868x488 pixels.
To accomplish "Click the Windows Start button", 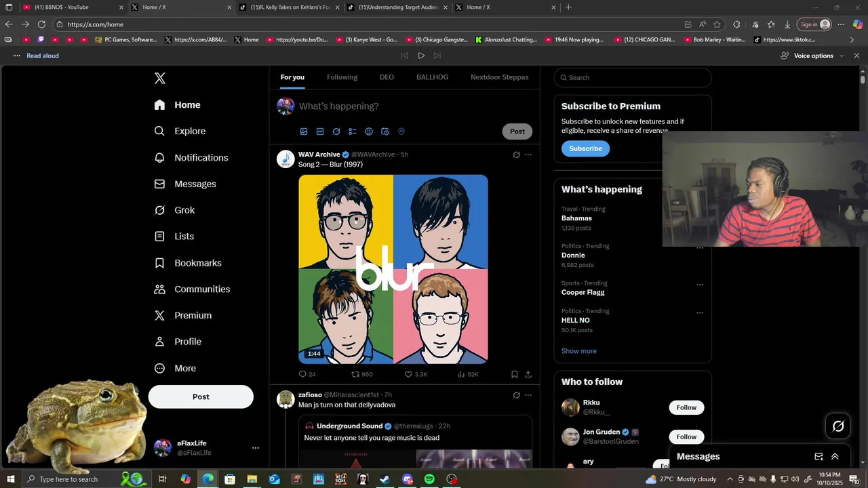I will 9,479.
